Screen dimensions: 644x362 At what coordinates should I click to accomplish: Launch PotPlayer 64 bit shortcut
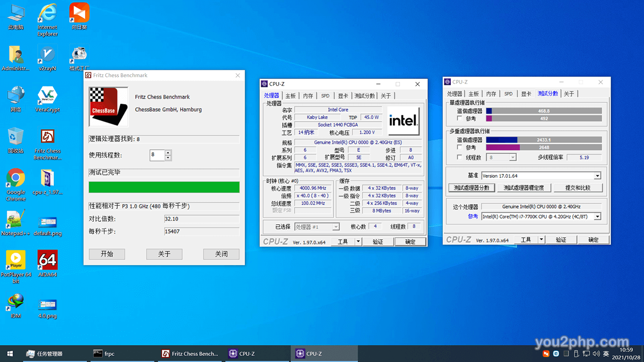tap(16, 267)
